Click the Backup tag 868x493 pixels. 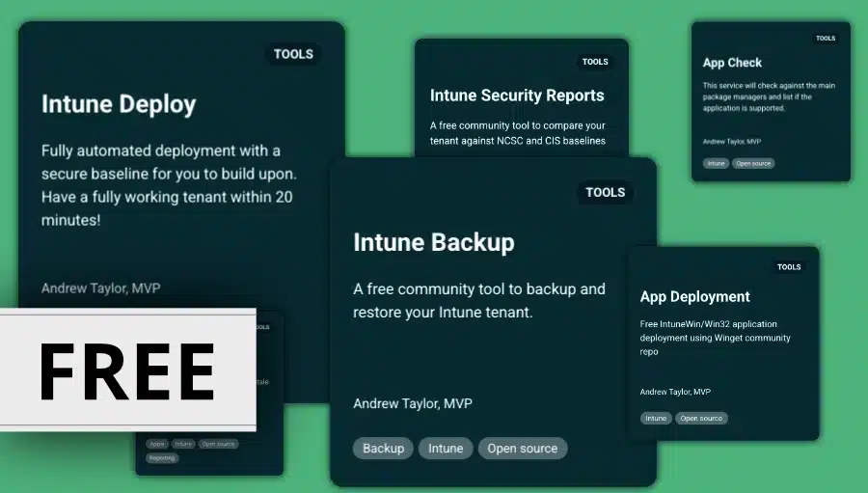[383, 448]
